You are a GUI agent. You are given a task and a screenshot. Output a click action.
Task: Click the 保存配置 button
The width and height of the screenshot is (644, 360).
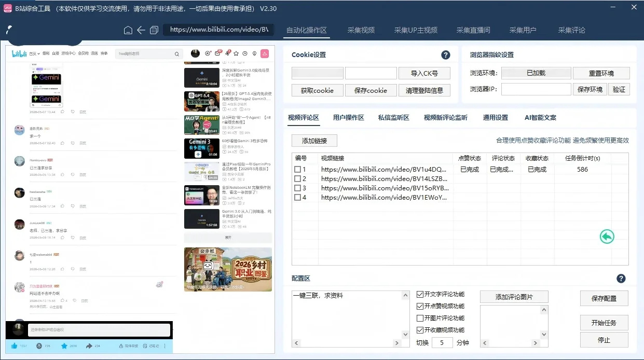tap(604, 298)
